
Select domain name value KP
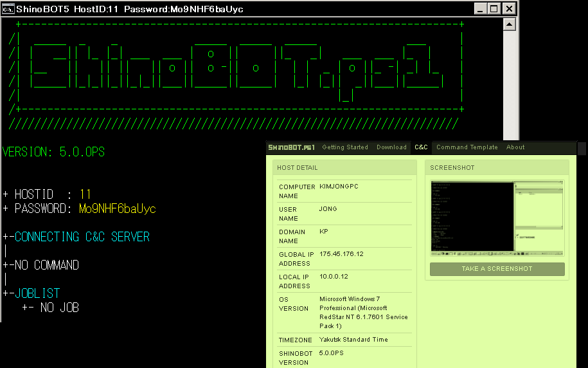[x=324, y=232]
